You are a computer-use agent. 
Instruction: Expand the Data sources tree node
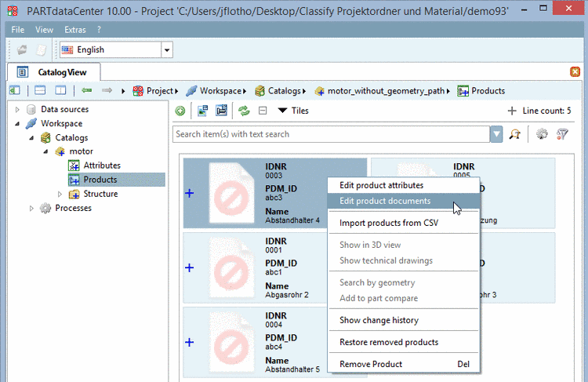[x=18, y=110]
